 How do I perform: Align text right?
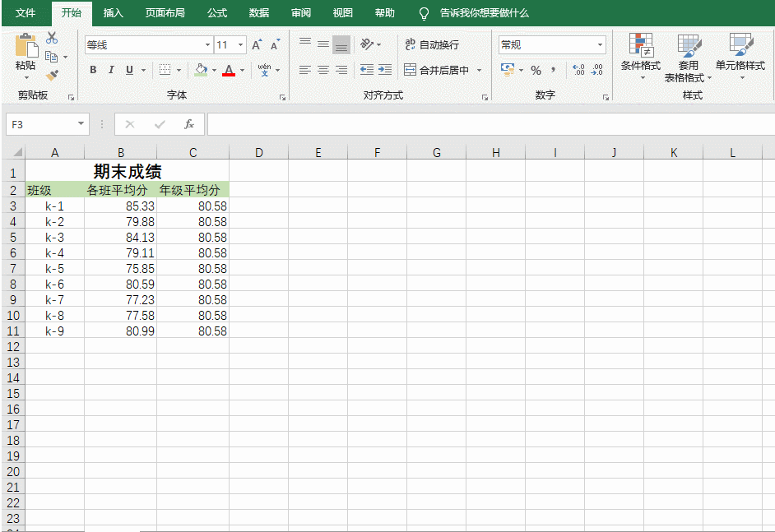pos(341,70)
